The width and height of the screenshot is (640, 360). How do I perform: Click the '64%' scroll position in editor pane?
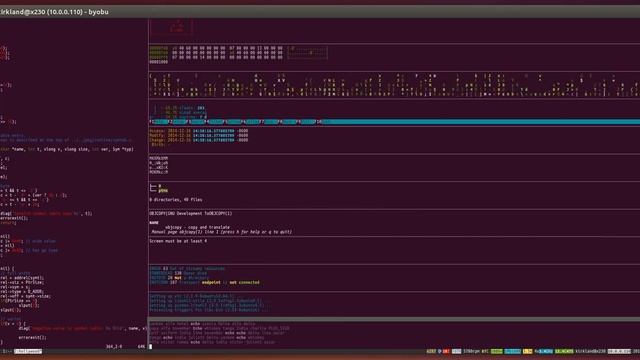[141, 347]
